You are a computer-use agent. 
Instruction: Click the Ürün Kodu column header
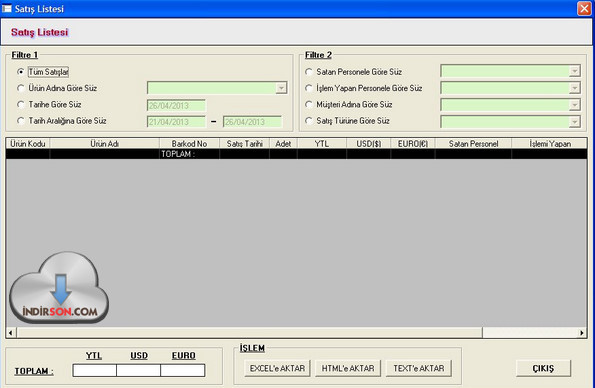tap(28, 144)
